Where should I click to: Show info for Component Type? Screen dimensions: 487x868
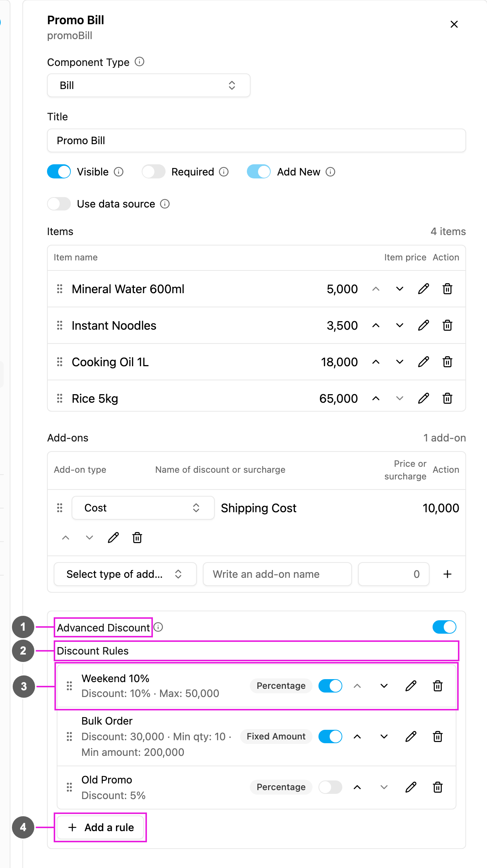click(139, 62)
